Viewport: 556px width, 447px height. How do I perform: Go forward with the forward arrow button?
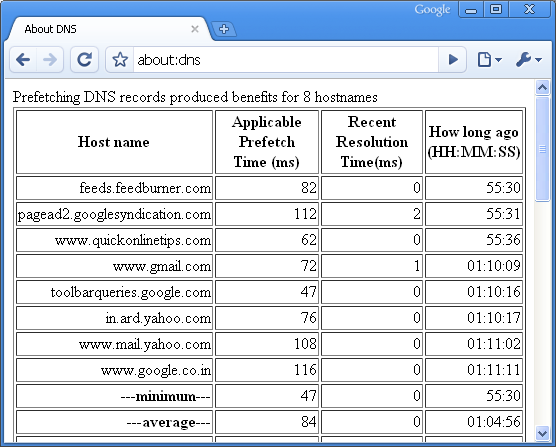(50, 60)
